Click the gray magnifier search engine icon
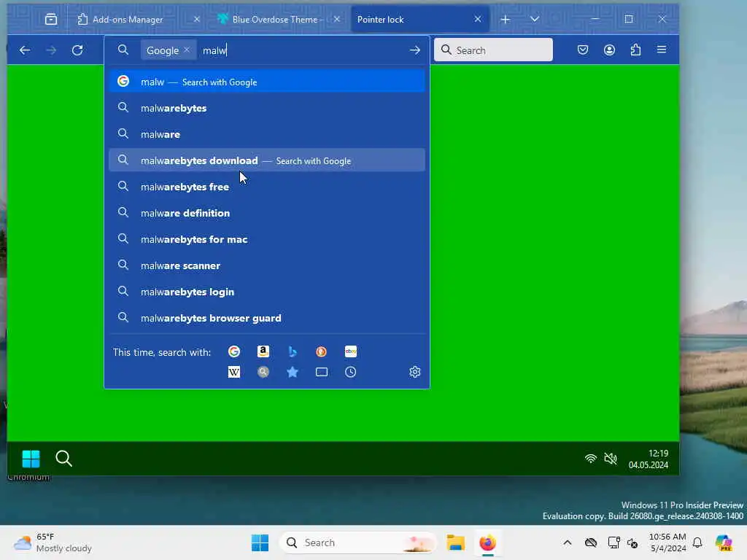The image size is (747, 560). [263, 372]
